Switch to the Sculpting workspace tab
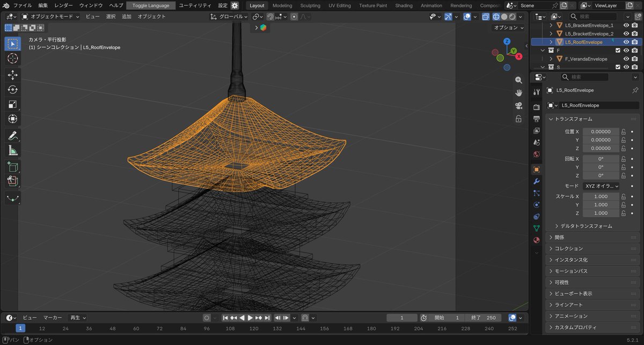The width and height of the screenshot is (644, 345). click(x=310, y=5)
